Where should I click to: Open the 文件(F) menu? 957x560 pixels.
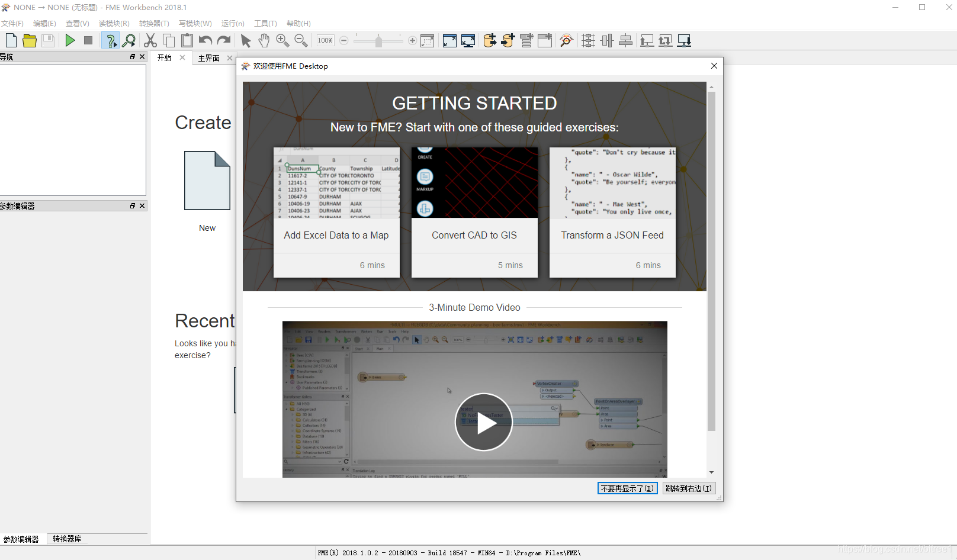pos(12,24)
